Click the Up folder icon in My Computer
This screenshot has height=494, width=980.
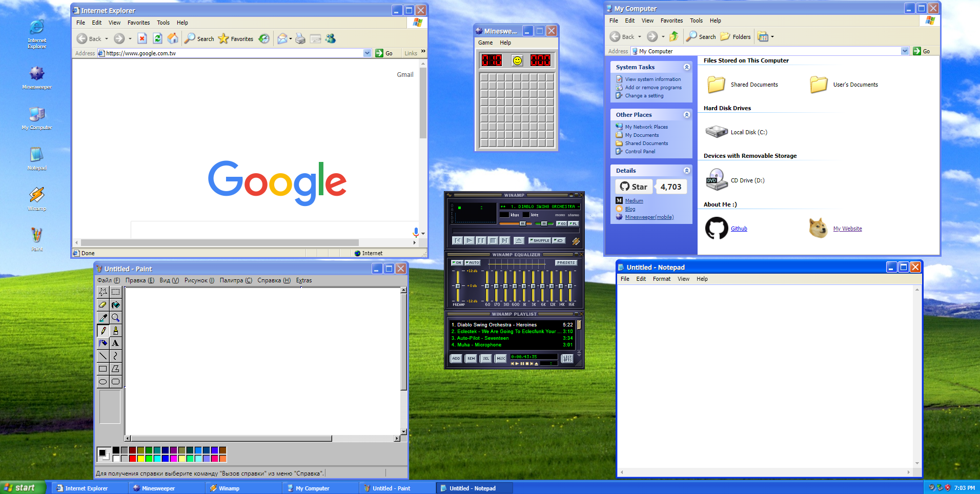pyautogui.click(x=674, y=36)
